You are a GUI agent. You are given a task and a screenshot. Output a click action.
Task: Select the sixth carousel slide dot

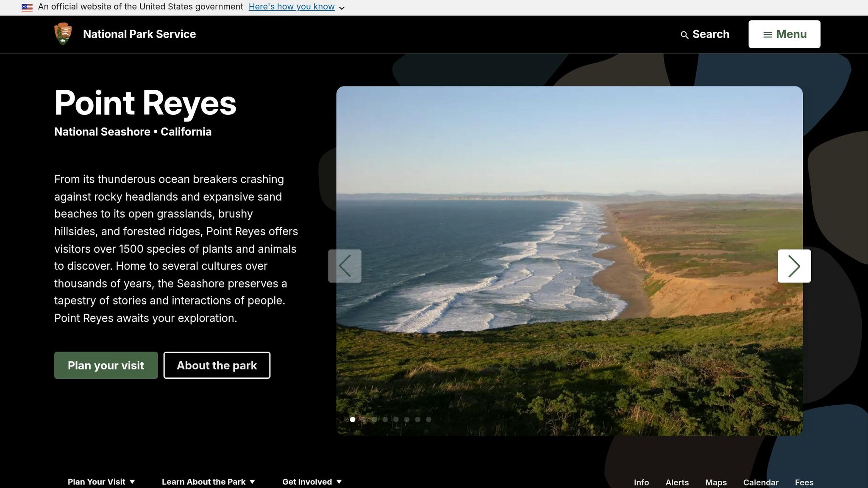pyautogui.click(x=407, y=419)
